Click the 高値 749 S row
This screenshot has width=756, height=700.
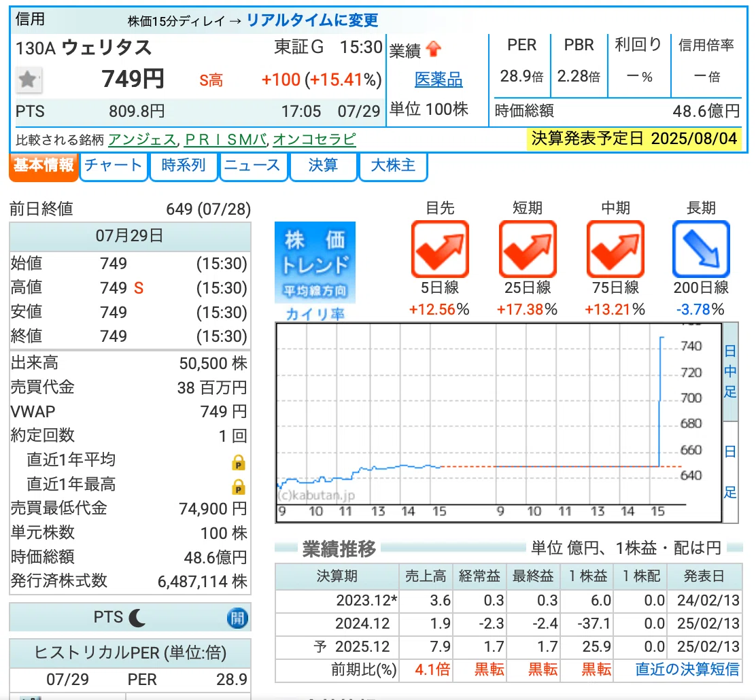pyautogui.click(x=129, y=287)
